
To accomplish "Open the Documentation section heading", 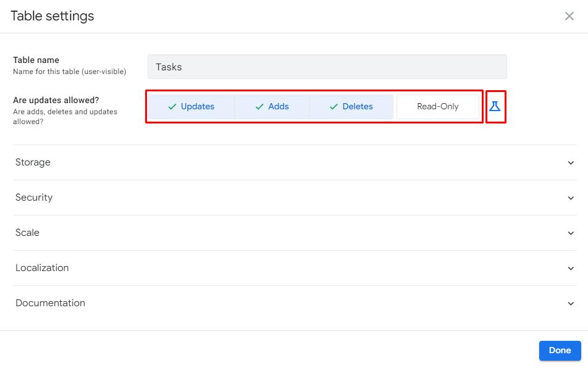I will click(x=50, y=303).
